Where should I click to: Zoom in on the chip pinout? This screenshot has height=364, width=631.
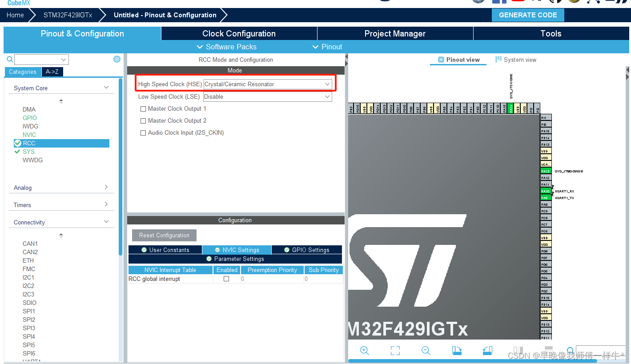(x=365, y=351)
